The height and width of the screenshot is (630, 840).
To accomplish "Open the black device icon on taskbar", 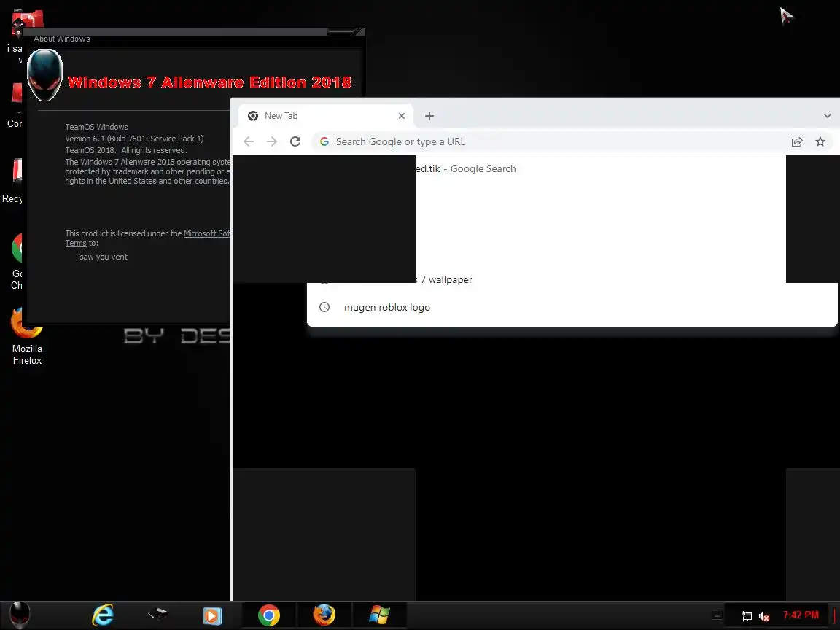I will (157, 614).
